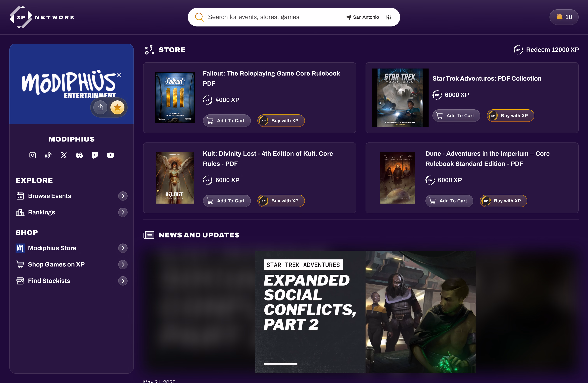Image resolution: width=588 pixels, height=383 pixels.
Task: Expand Browse Events chevron arrow
Action: click(123, 196)
